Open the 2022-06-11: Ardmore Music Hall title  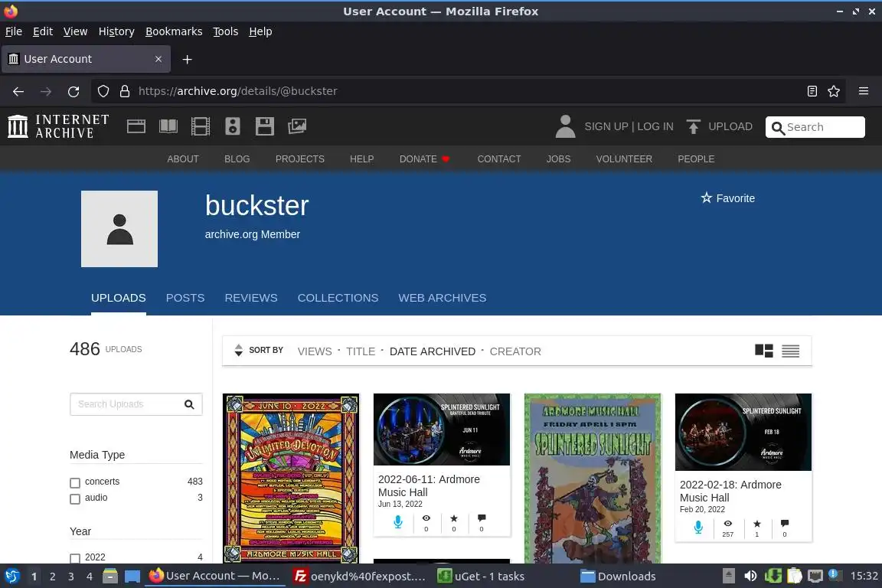(x=429, y=485)
